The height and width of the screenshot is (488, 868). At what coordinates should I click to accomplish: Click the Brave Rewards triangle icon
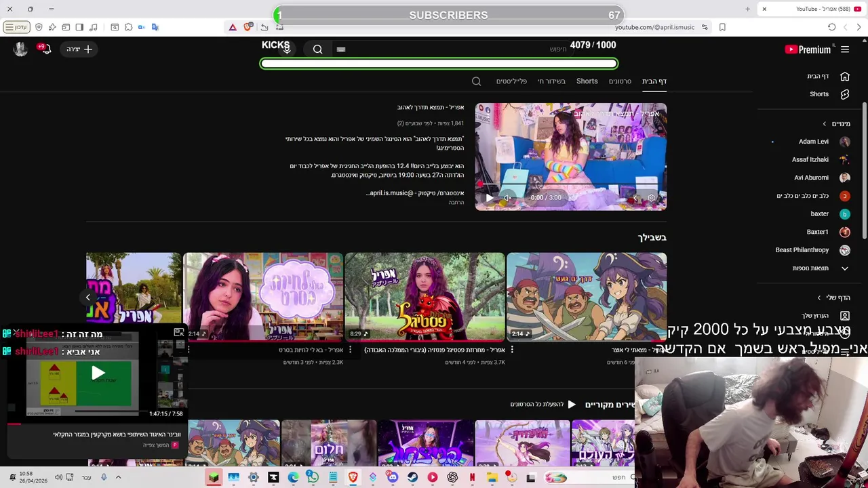click(233, 27)
